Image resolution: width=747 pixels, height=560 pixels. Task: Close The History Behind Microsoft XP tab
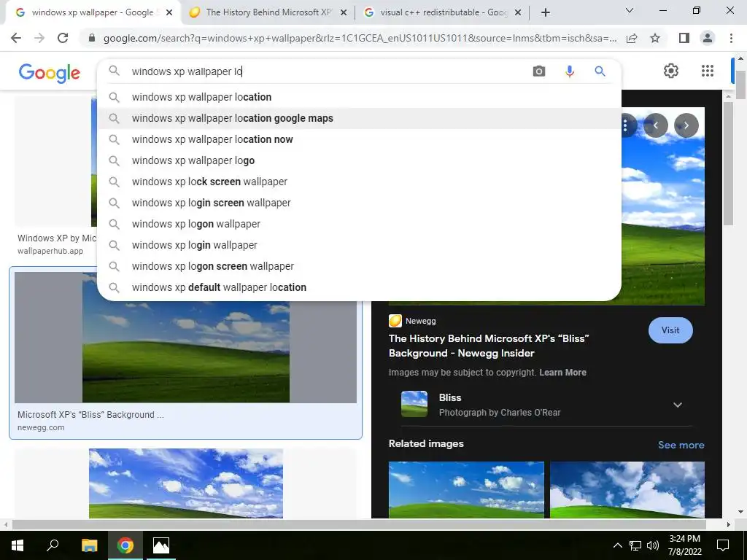(344, 12)
